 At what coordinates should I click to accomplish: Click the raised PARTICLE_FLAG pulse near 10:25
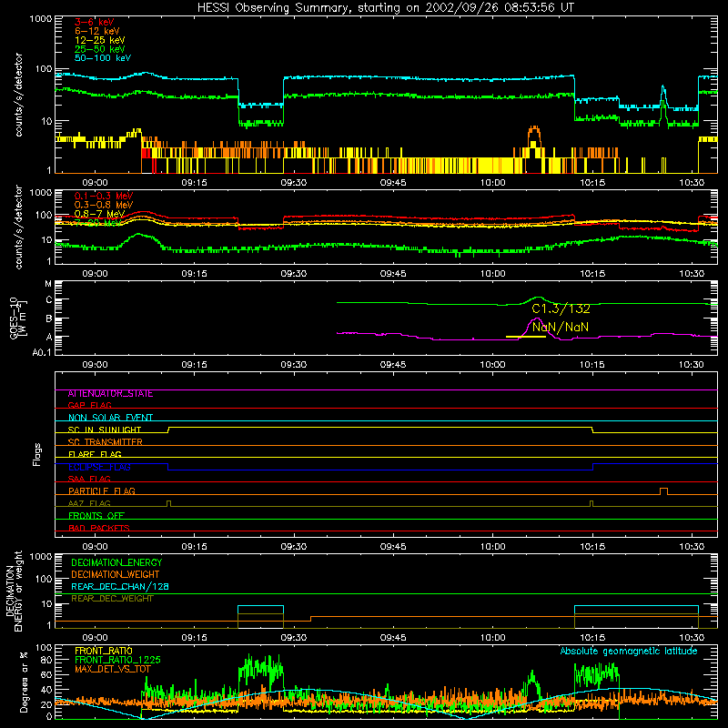tap(664, 491)
